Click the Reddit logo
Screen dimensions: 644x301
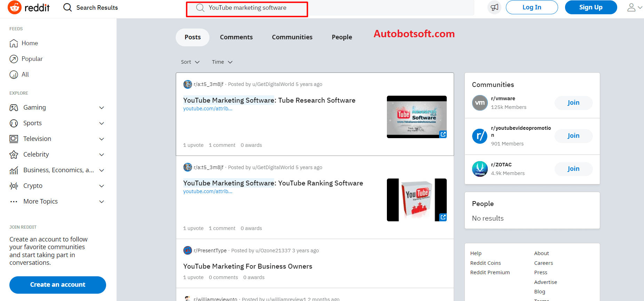pos(29,7)
